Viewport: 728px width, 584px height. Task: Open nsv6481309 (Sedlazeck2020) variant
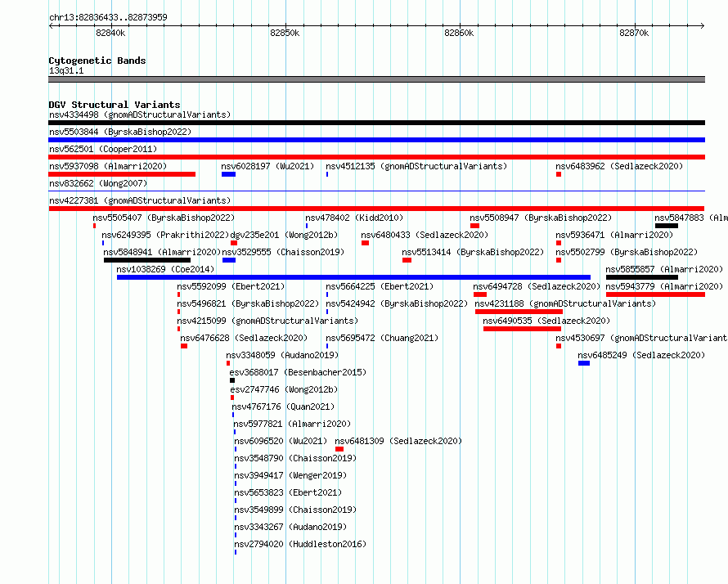pyautogui.click(x=398, y=441)
